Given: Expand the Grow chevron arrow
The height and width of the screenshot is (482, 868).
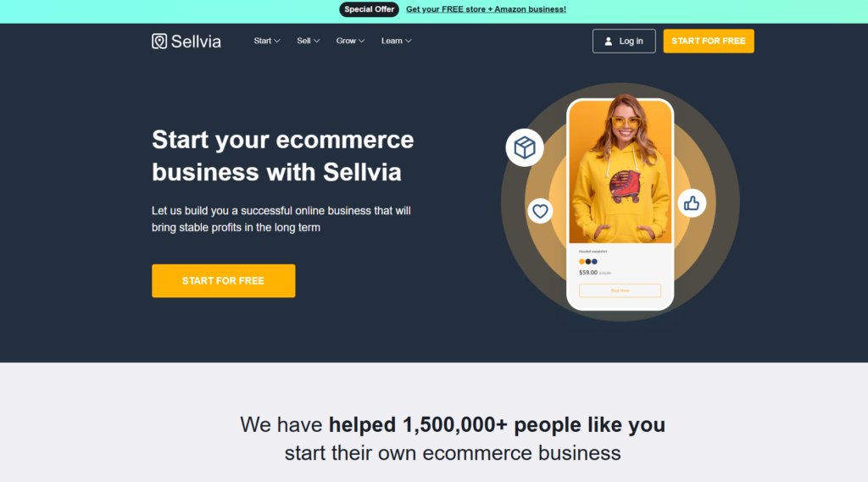Looking at the screenshot, I should tap(361, 41).
